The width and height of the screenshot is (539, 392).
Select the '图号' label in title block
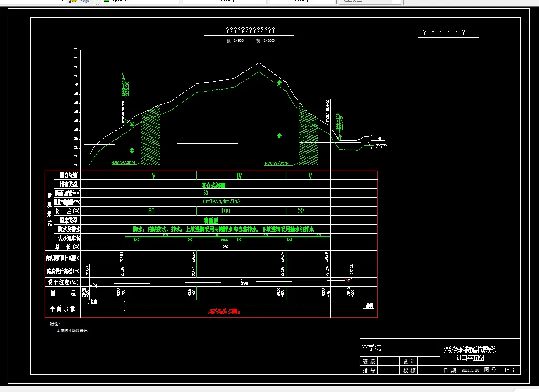(x=490, y=370)
